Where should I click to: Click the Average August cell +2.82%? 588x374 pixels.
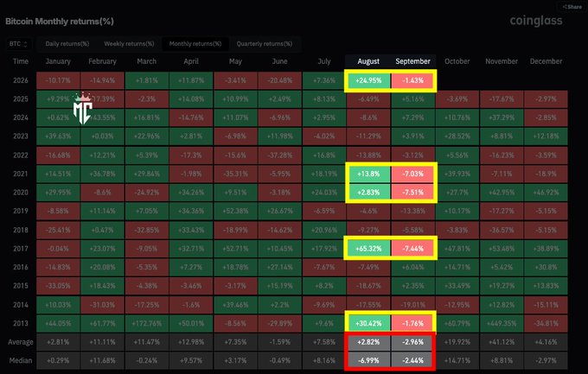(368, 342)
